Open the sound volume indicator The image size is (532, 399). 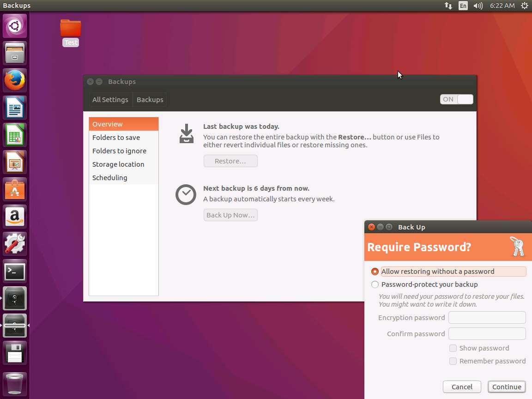pyautogui.click(x=478, y=6)
